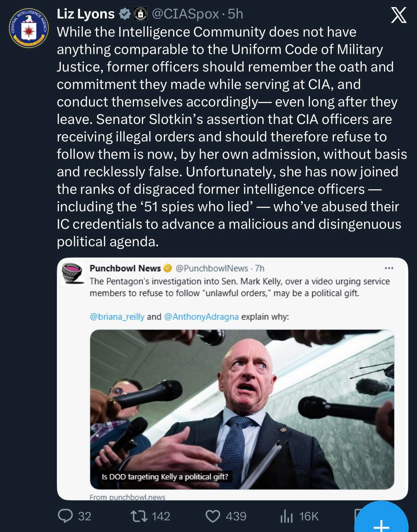417x532 pixels.
Task: Click the Punchbowl News punch bowl avatar
Action: click(72, 273)
